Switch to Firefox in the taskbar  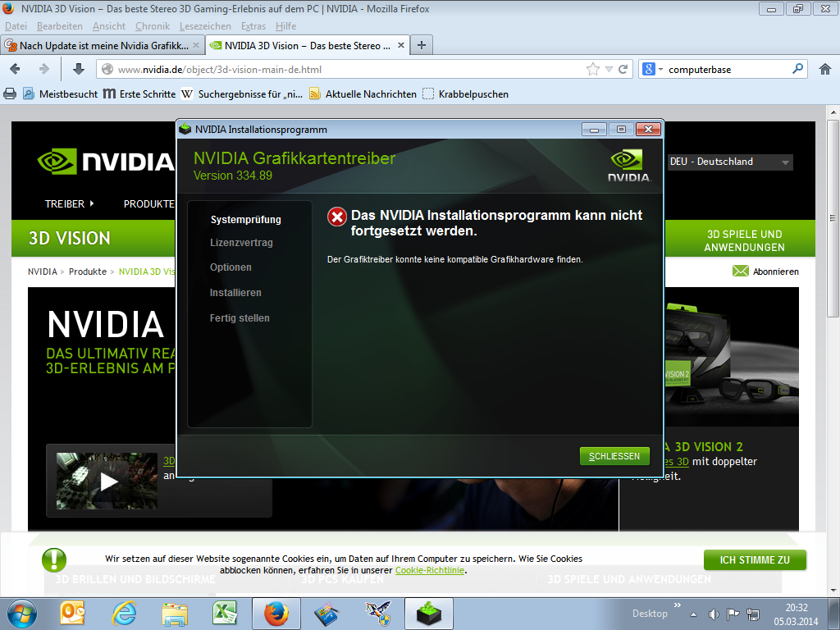(x=276, y=614)
